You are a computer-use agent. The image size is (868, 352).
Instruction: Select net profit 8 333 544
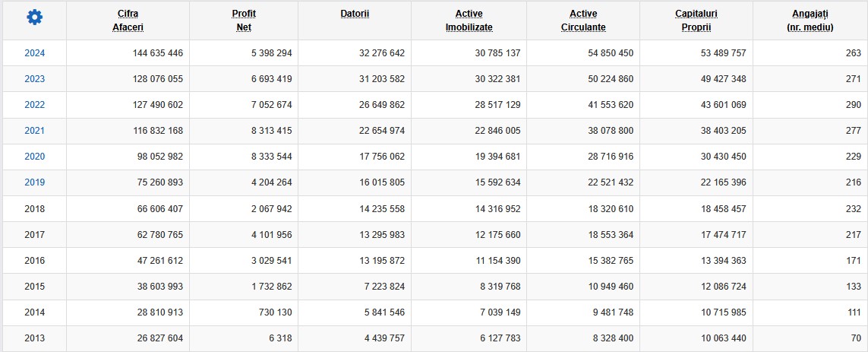click(271, 157)
